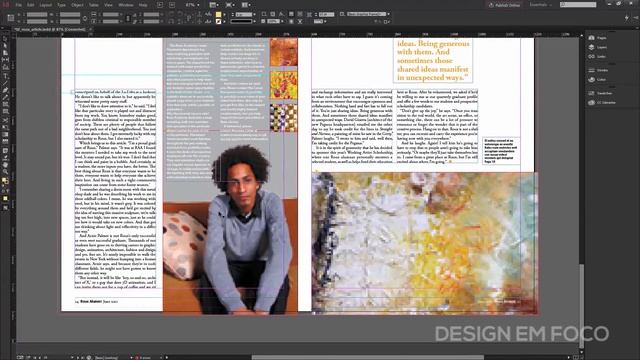This screenshot has width=640, height=360.
Task: Click the horizontal scrollbar thumb
Action: click(x=367, y=358)
